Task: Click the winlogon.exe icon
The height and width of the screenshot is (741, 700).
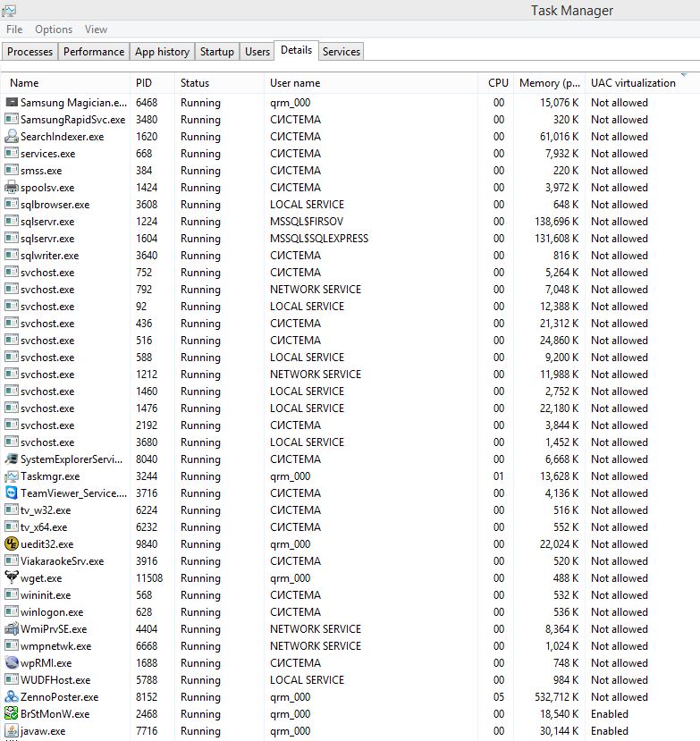Action: tap(12, 611)
